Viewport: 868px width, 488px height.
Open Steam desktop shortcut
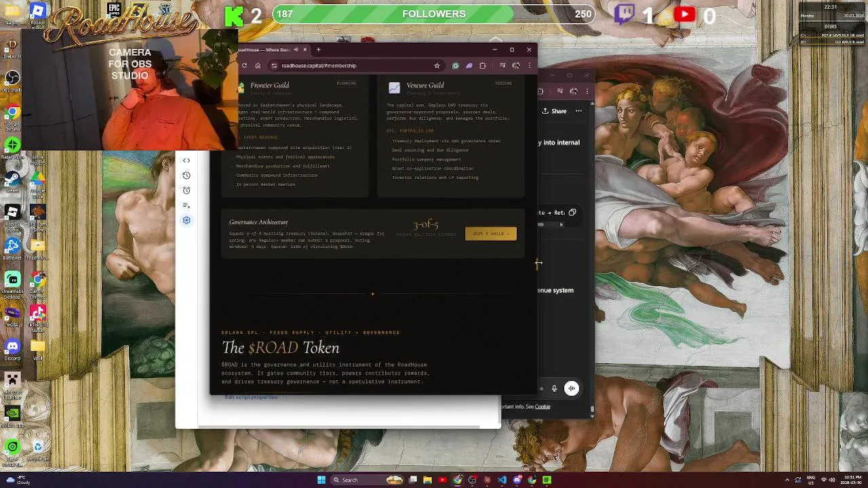click(x=12, y=182)
